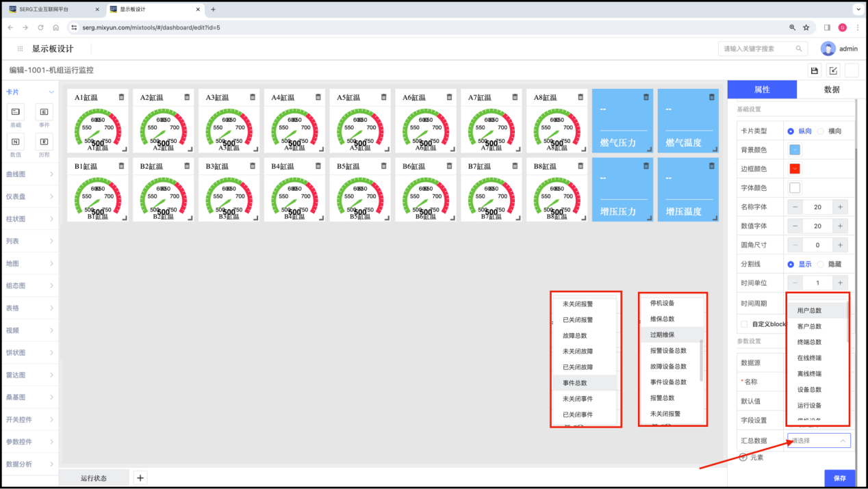Click the blue 保存 button

pyautogui.click(x=840, y=479)
